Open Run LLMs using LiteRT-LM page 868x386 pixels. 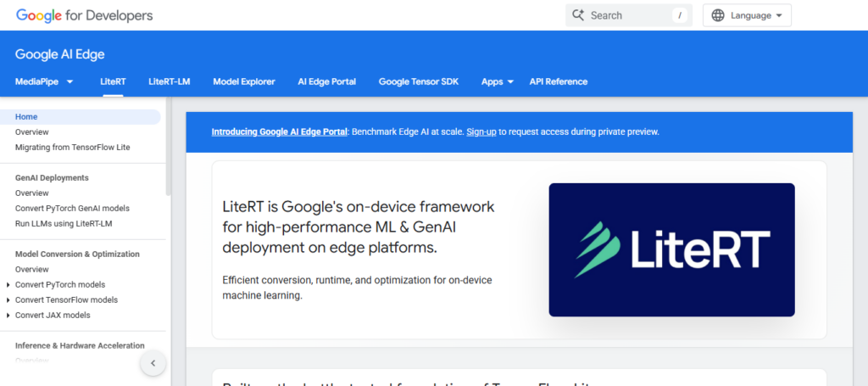(x=64, y=224)
